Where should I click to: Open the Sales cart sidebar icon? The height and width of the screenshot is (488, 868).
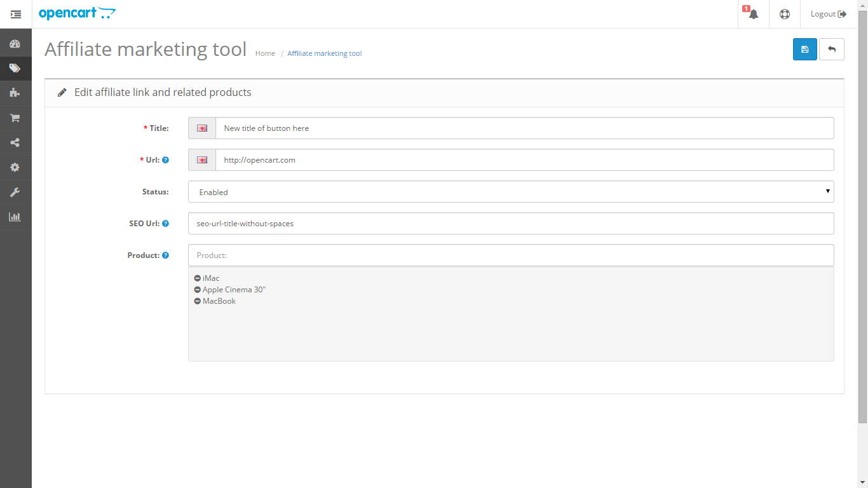(x=15, y=118)
